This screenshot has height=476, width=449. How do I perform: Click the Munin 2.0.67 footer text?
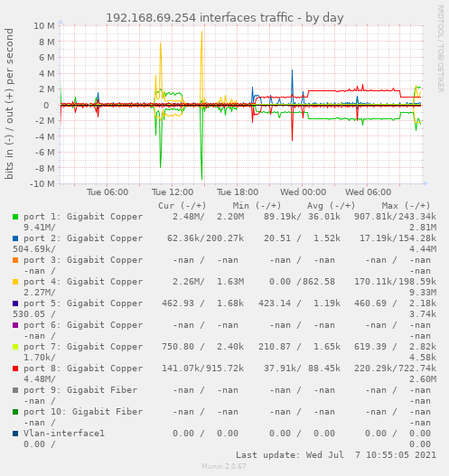pyautogui.click(x=224, y=466)
